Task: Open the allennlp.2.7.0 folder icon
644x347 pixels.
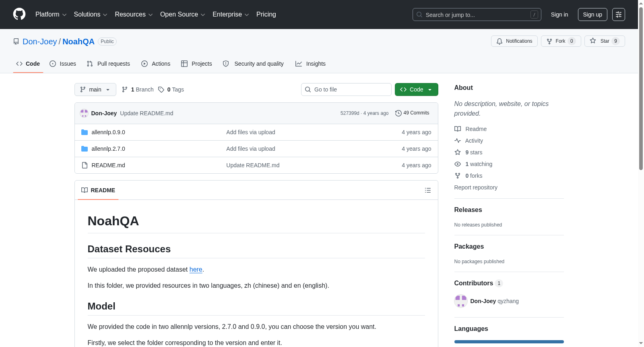Action: (85, 149)
